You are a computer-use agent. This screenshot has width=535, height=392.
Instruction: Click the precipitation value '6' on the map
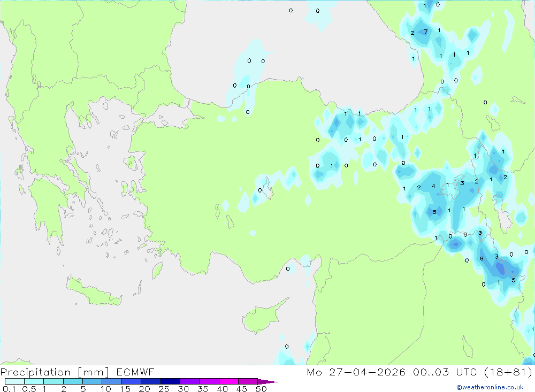pyautogui.click(x=482, y=259)
